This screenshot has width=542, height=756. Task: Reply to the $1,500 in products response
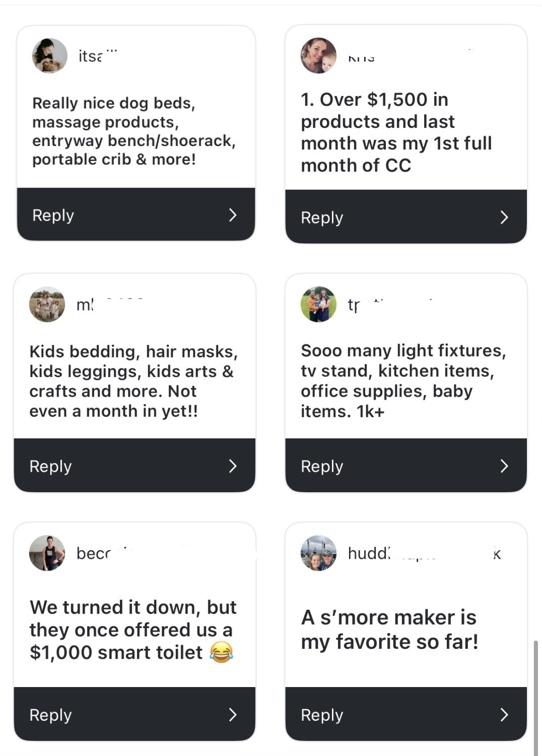pyautogui.click(x=322, y=217)
